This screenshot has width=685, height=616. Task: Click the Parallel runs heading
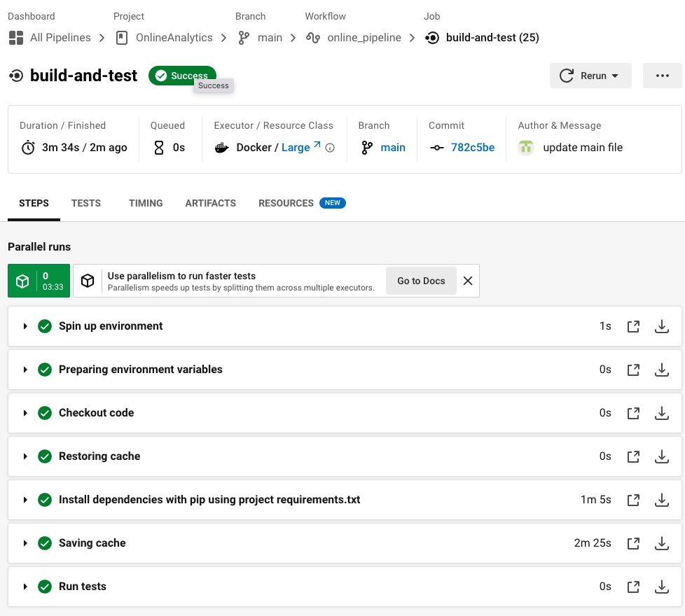click(39, 246)
